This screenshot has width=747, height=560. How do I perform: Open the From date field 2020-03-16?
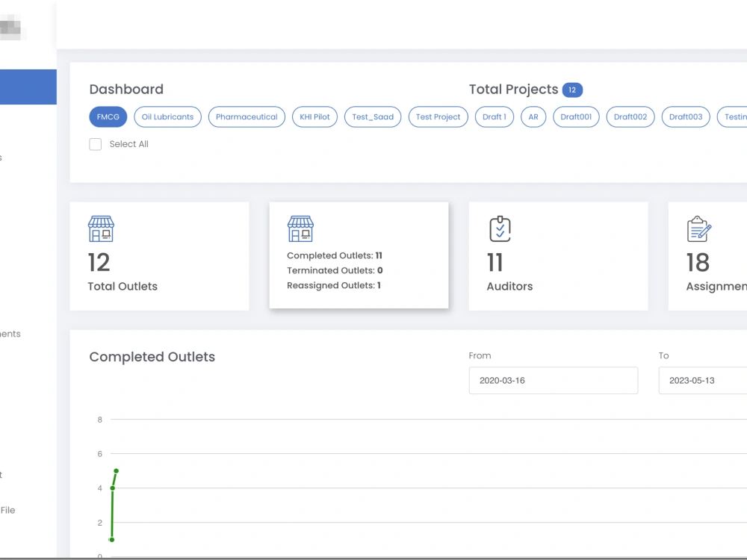(553, 381)
